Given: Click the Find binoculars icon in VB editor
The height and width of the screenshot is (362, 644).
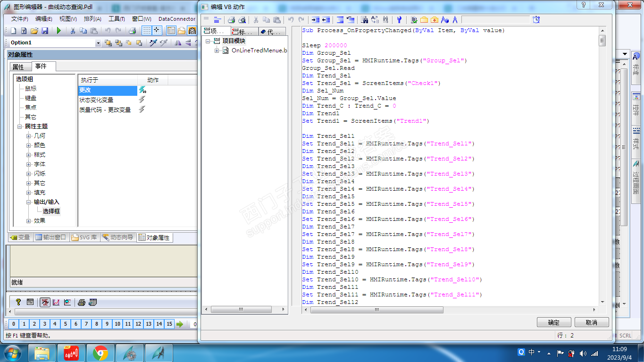Looking at the screenshot, I should click(364, 20).
